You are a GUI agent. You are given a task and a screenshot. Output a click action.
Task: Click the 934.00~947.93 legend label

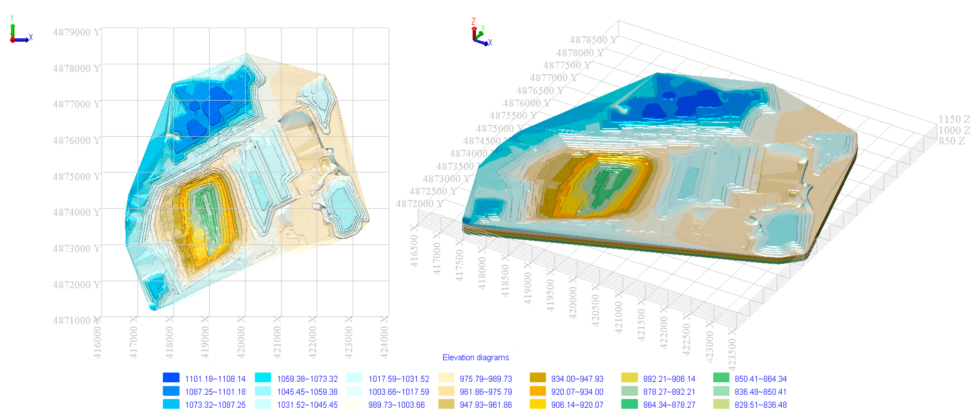(x=577, y=379)
